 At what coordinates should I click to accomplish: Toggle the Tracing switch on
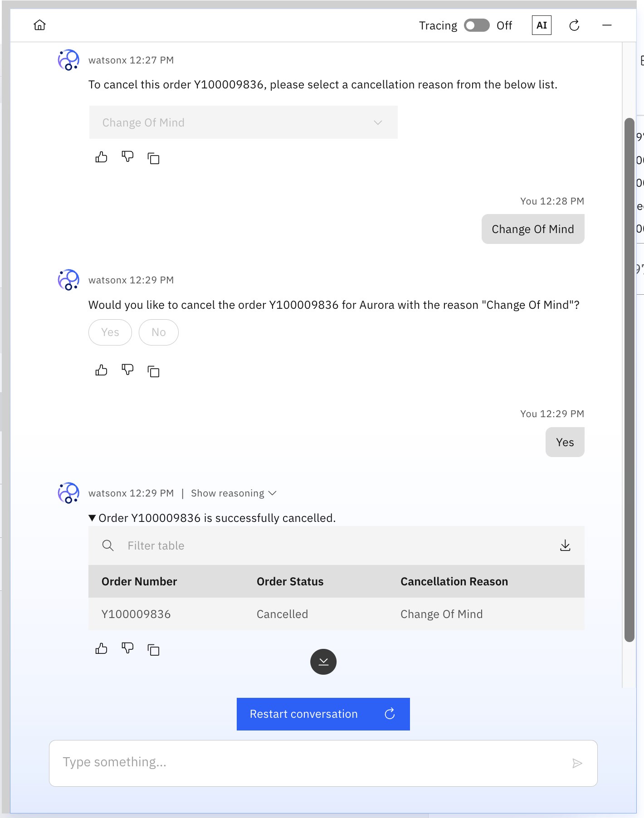tap(477, 25)
